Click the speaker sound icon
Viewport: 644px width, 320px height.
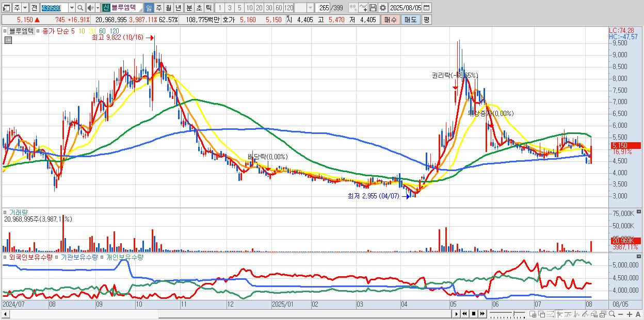90,8
